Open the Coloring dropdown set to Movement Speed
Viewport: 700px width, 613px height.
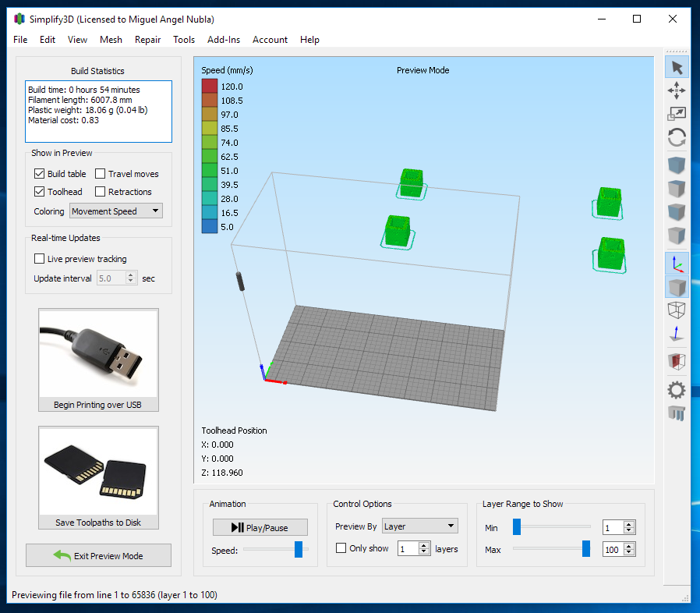tap(115, 211)
